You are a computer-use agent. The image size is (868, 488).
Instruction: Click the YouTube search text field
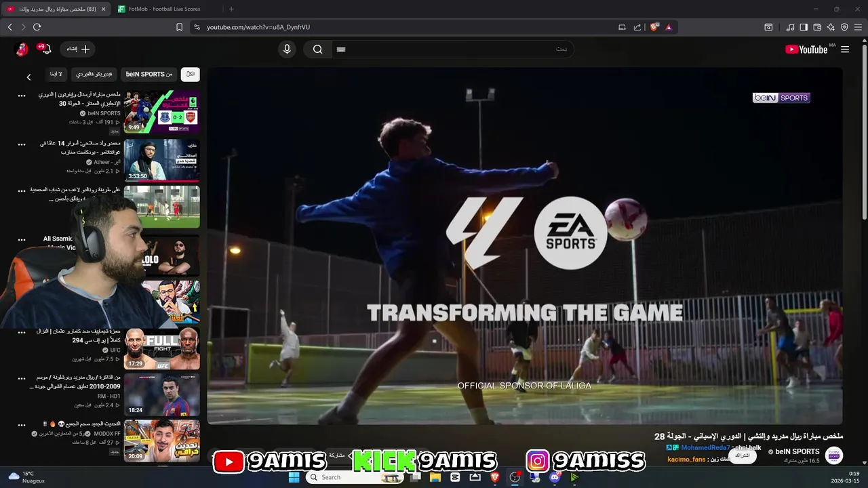(x=452, y=49)
